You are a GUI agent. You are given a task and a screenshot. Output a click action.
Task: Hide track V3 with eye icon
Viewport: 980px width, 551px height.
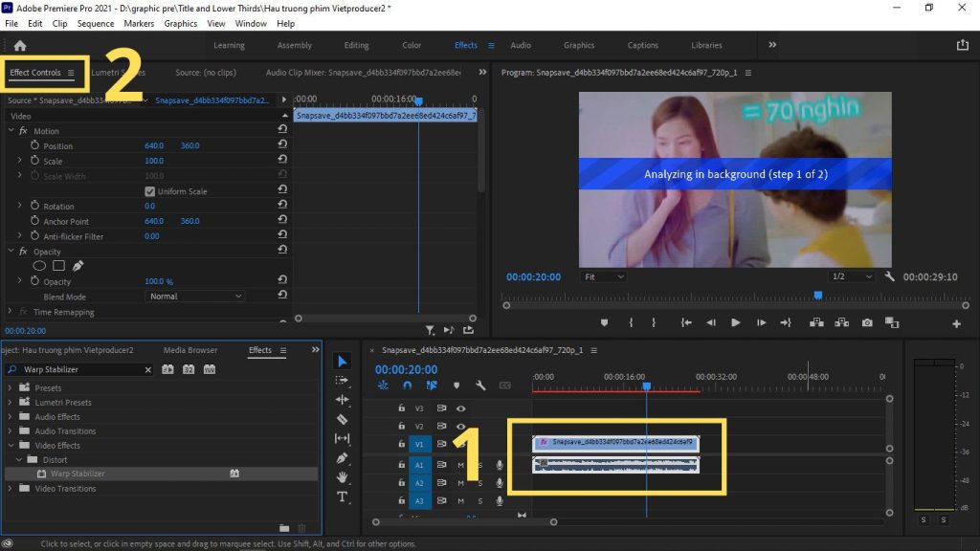[x=460, y=408]
